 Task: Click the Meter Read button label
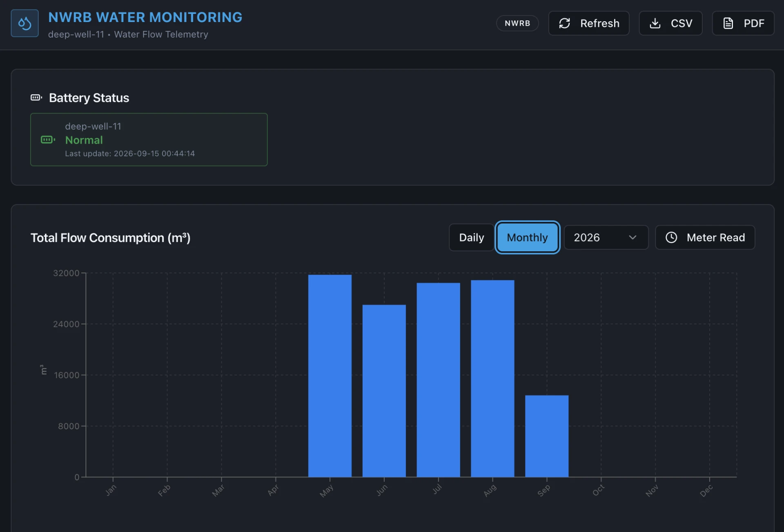coord(716,237)
